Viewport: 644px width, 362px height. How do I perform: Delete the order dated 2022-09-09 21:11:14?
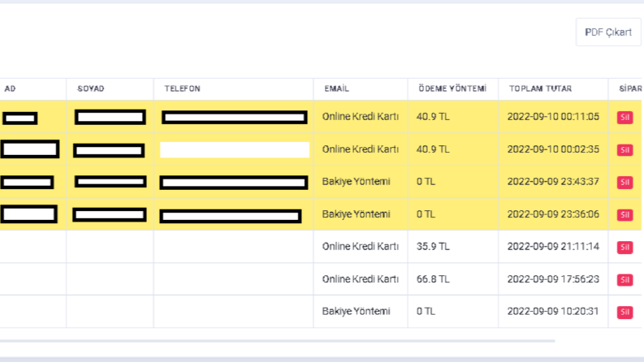click(625, 247)
